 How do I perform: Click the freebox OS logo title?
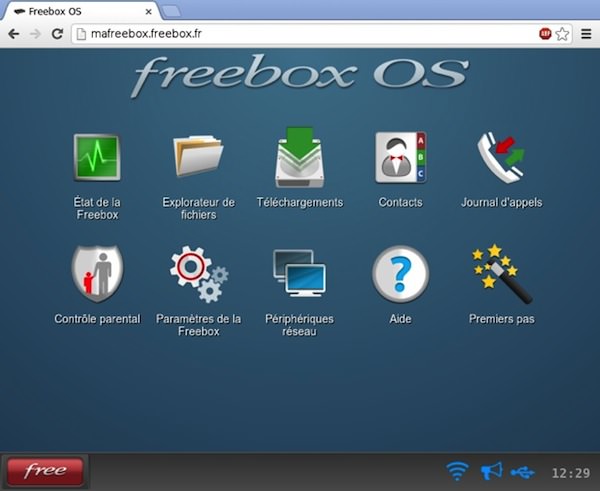point(300,75)
